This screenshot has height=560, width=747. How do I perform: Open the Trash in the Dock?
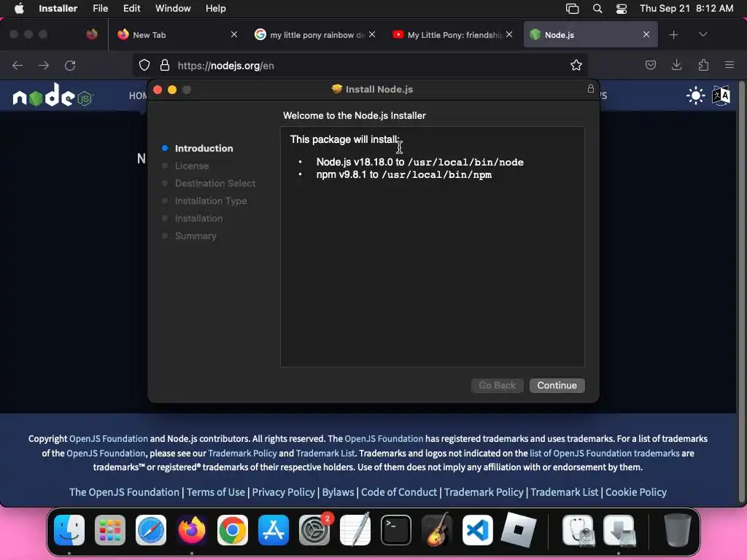click(x=678, y=530)
